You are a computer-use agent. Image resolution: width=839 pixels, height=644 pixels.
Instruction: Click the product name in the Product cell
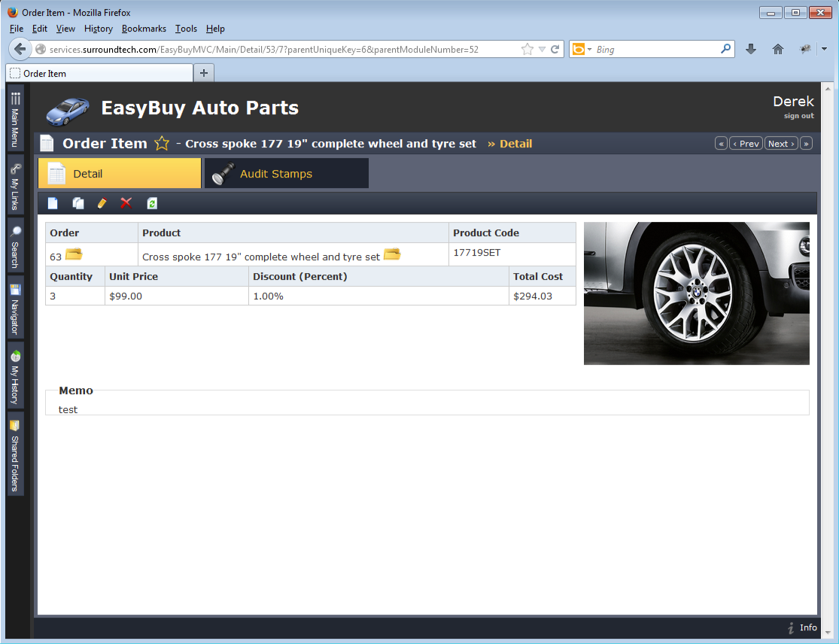[261, 257]
